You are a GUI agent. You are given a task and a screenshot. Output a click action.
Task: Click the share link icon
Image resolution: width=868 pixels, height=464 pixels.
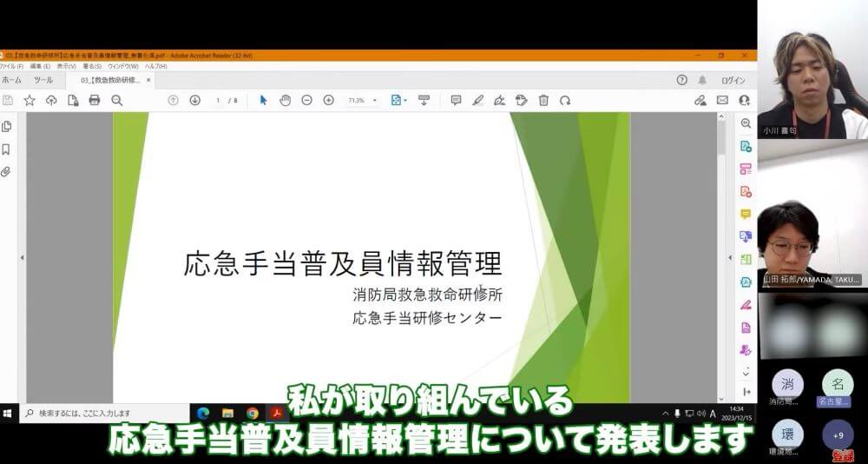point(700,100)
